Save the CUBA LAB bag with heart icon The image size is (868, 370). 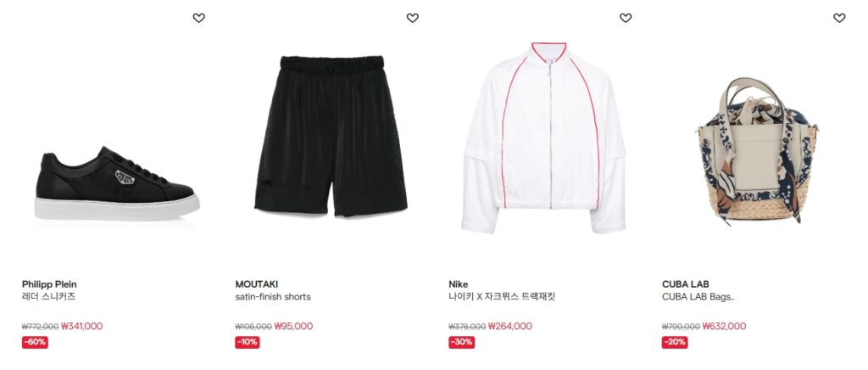coord(839,18)
